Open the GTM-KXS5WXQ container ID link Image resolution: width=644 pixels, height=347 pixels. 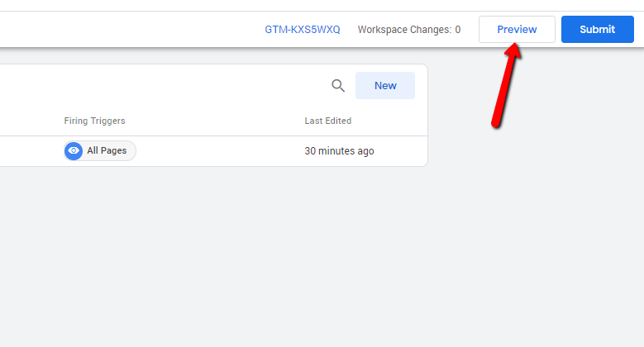[302, 30]
